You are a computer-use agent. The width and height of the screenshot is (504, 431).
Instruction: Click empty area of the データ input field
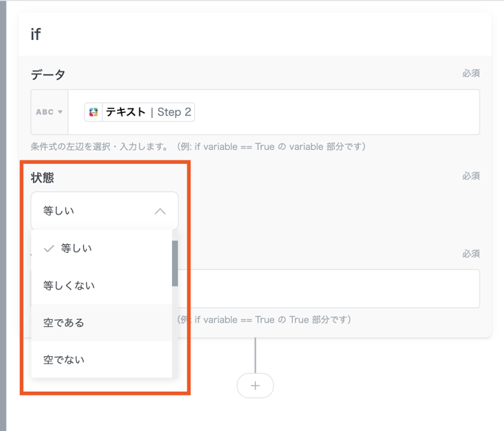coord(334,112)
